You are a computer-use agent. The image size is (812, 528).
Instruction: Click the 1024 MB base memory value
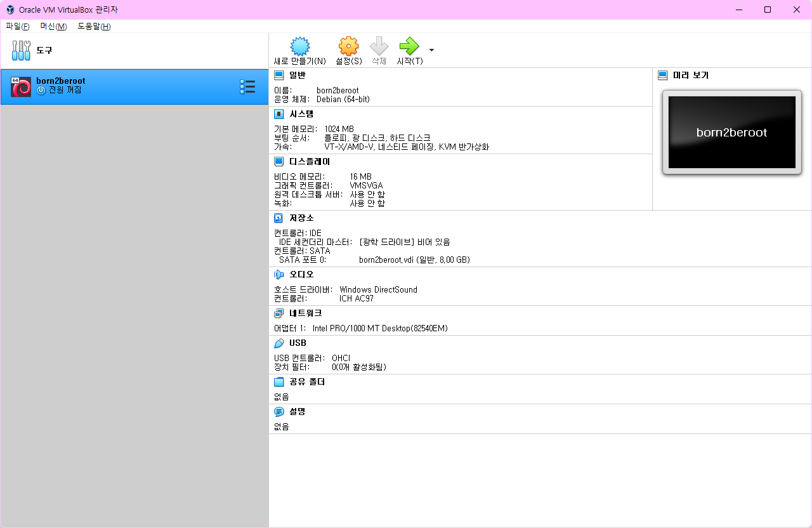click(339, 129)
